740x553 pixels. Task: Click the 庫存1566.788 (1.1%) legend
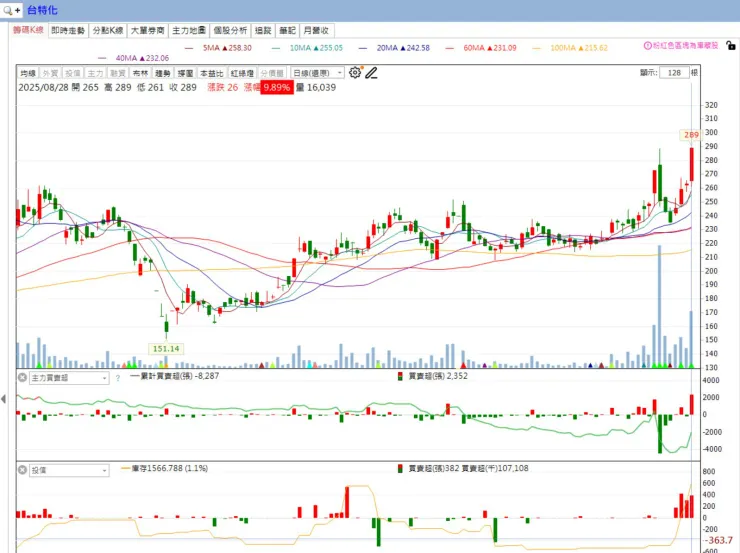click(x=165, y=469)
